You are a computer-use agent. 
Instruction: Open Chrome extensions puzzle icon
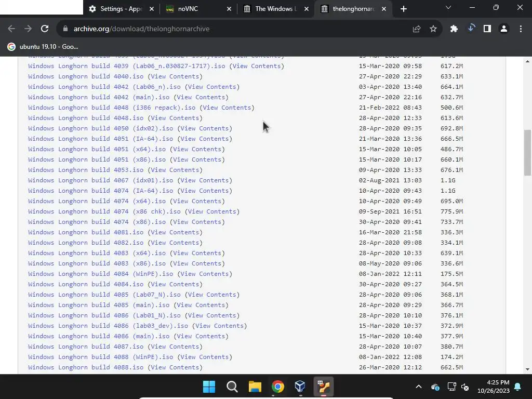(x=454, y=29)
